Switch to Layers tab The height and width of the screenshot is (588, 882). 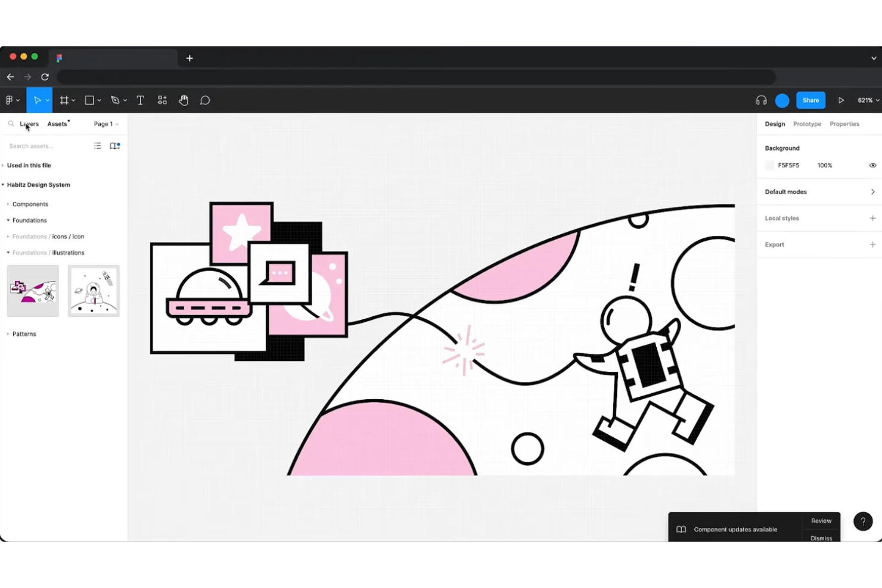29,124
